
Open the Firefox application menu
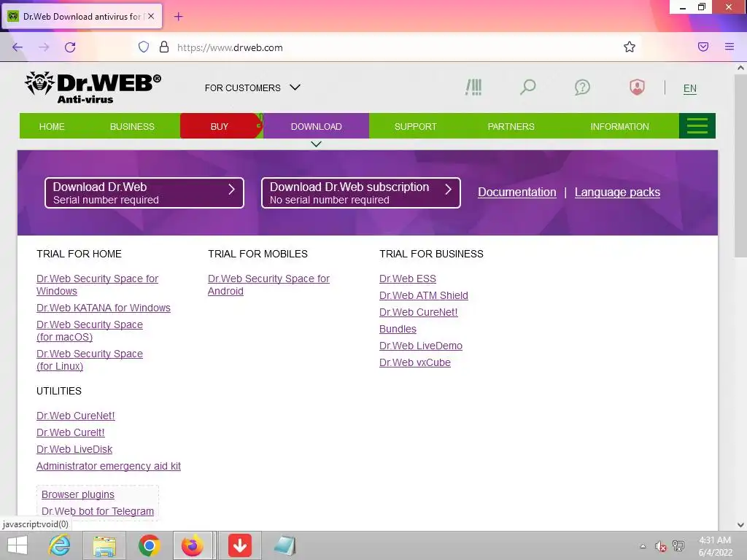point(729,47)
